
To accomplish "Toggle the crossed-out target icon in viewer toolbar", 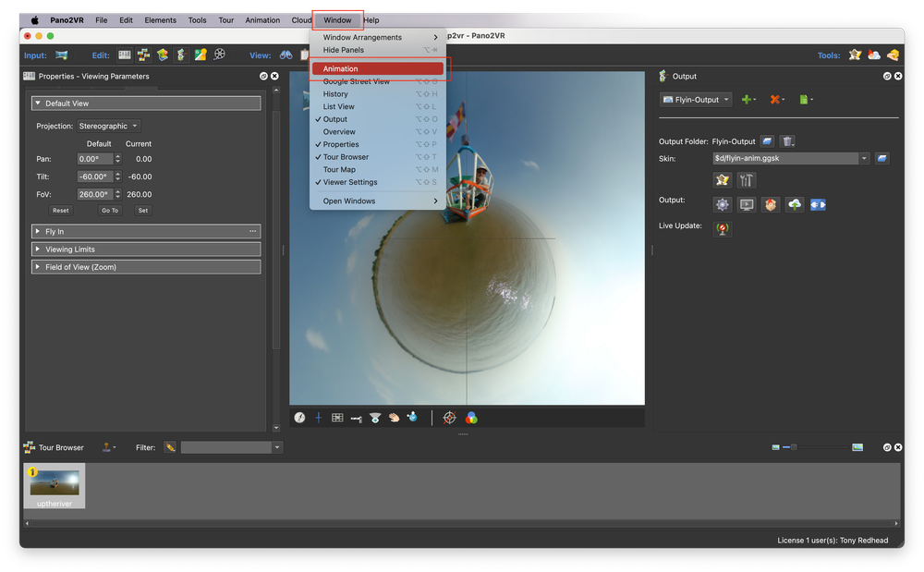I will coord(449,418).
